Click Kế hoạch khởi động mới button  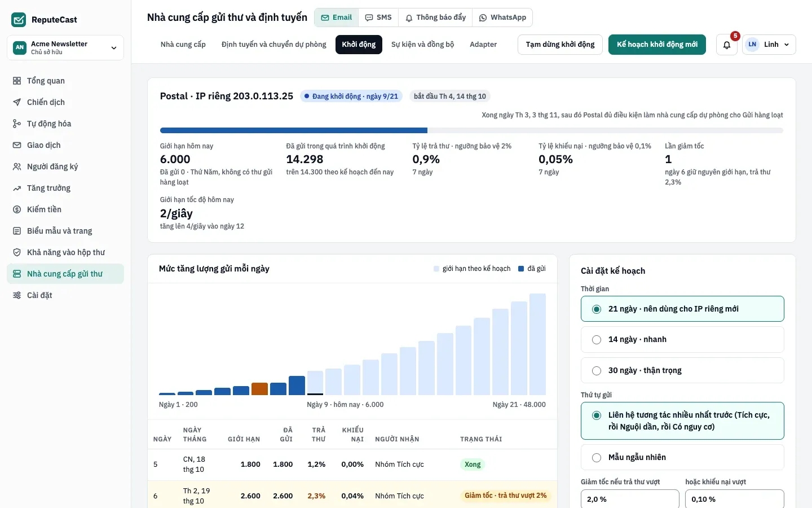tap(657, 45)
